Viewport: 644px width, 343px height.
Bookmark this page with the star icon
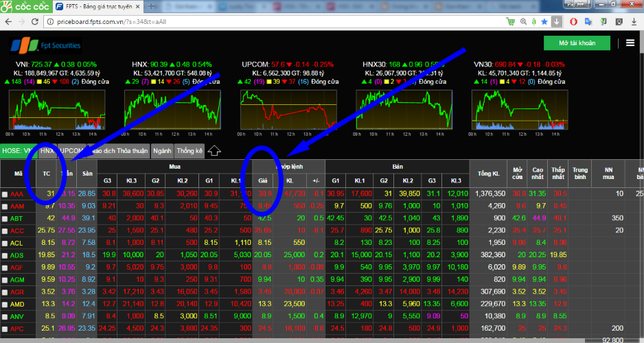click(544, 22)
